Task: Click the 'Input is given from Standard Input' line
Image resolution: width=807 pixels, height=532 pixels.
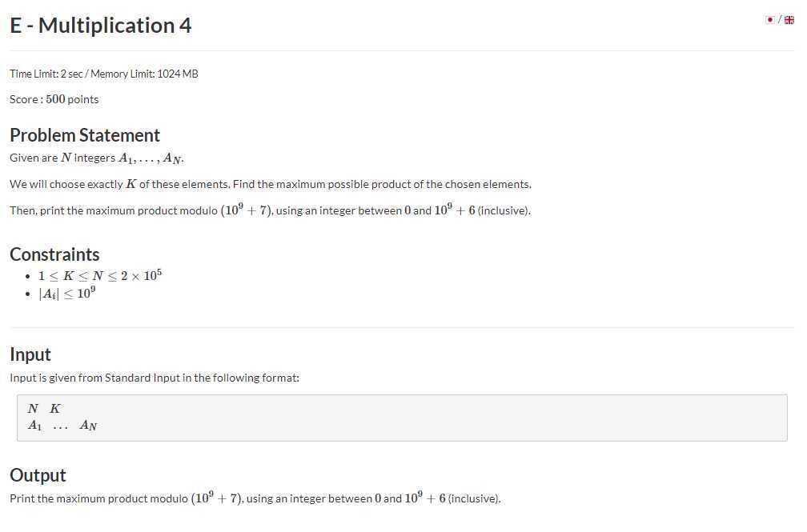Action: click(155, 378)
